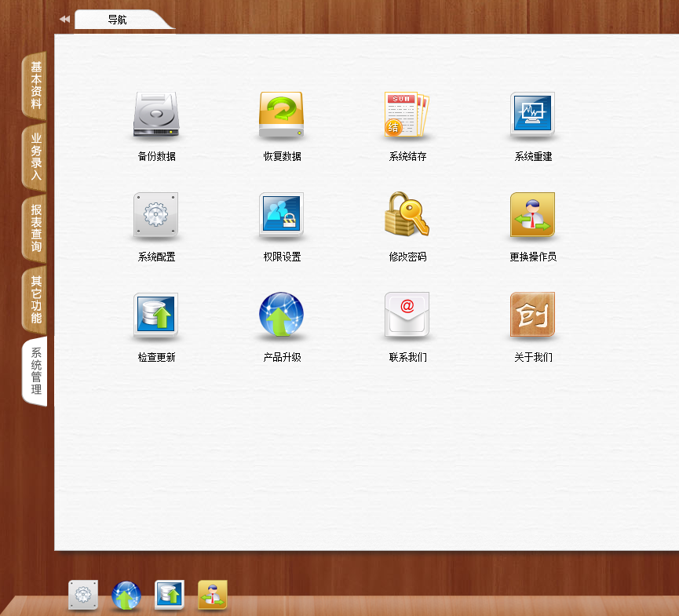Click the 系统重建 text label

click(x=533, y=156)
